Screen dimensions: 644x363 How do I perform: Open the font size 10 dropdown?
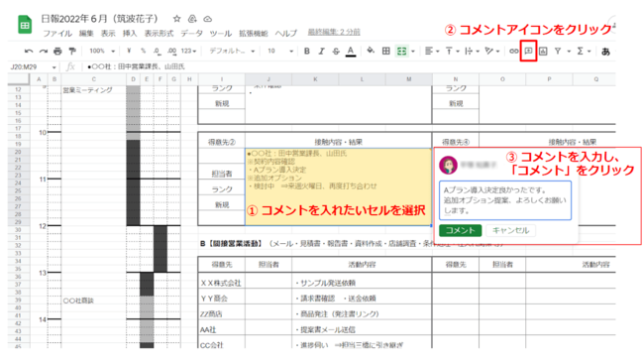pos(280,51)
